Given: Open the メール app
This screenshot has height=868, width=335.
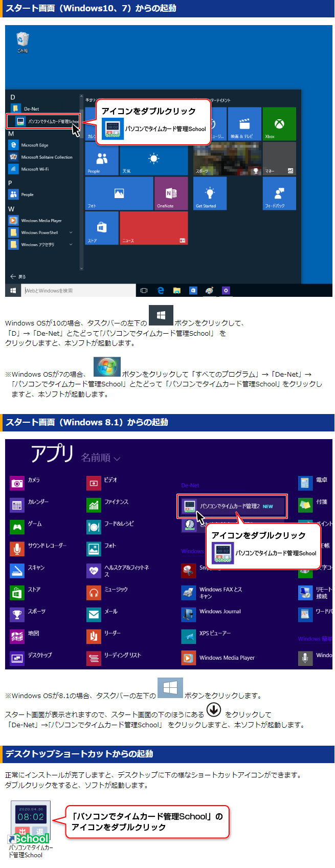Looking at the screenshot, I should 102,615.
